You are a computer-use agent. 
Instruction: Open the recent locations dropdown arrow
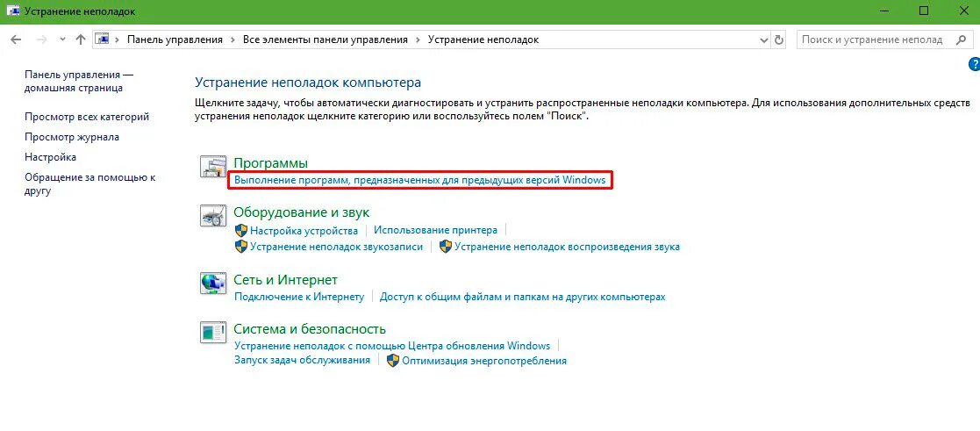pos(62,40)
